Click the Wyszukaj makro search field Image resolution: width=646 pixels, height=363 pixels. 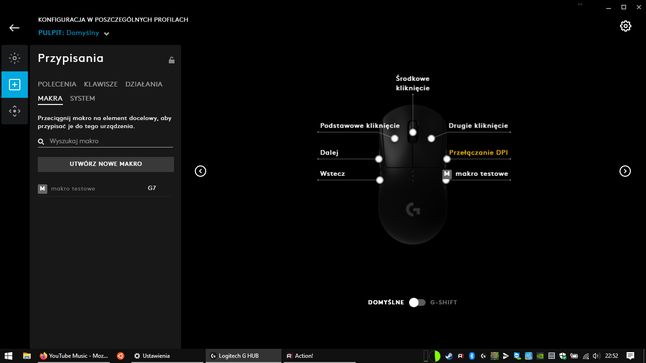click(106, 141)
